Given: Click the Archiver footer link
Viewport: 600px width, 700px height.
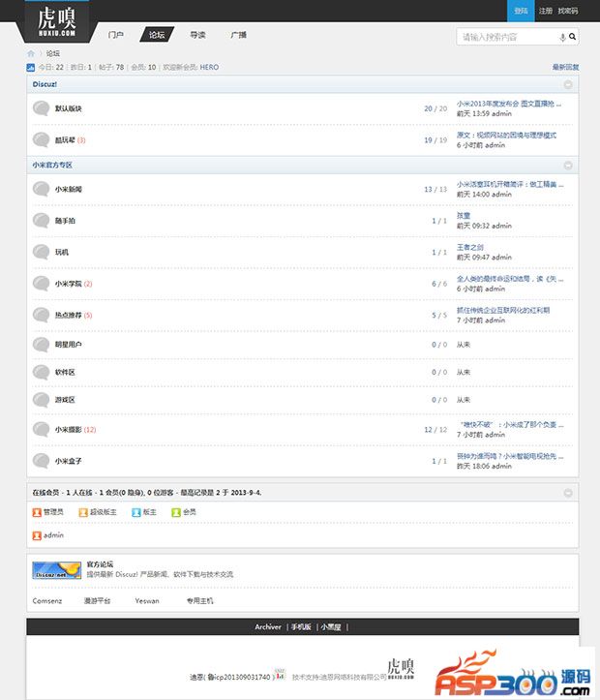Looking at the screenshot, I should coord(268,626).
